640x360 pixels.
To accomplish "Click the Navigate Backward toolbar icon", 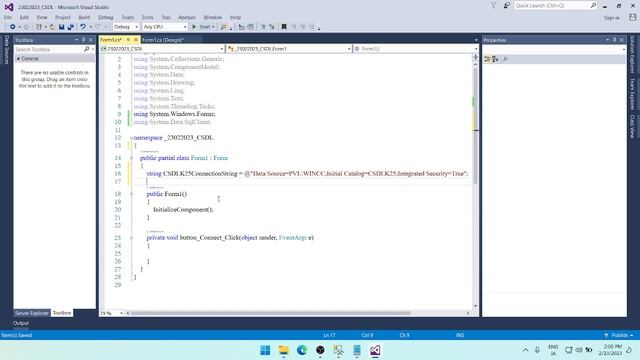I will (12, 27).
